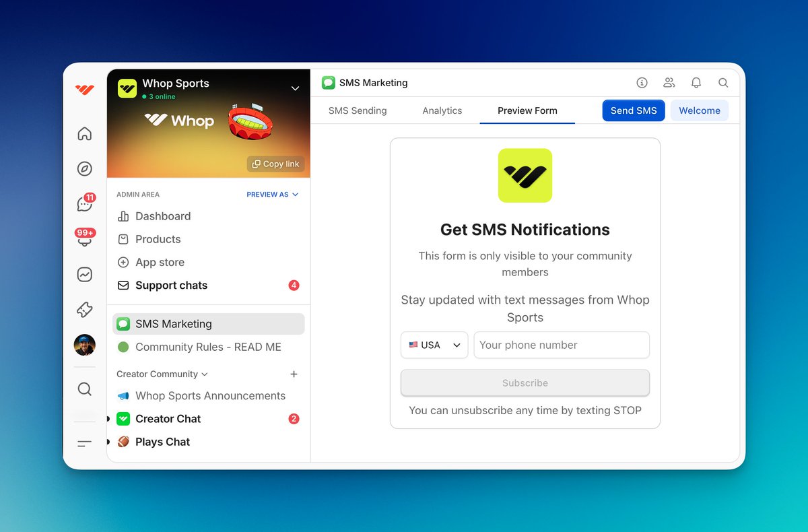Open the USA country code dropdown
808x532 pixels.
click(x=434, y=345)
